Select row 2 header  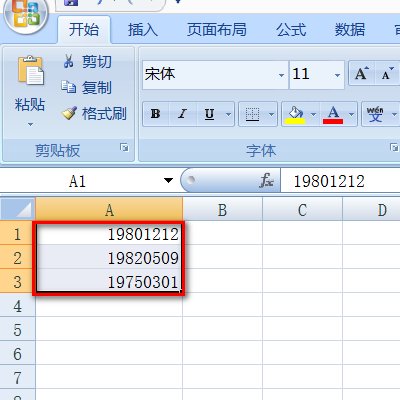[17, 258]
